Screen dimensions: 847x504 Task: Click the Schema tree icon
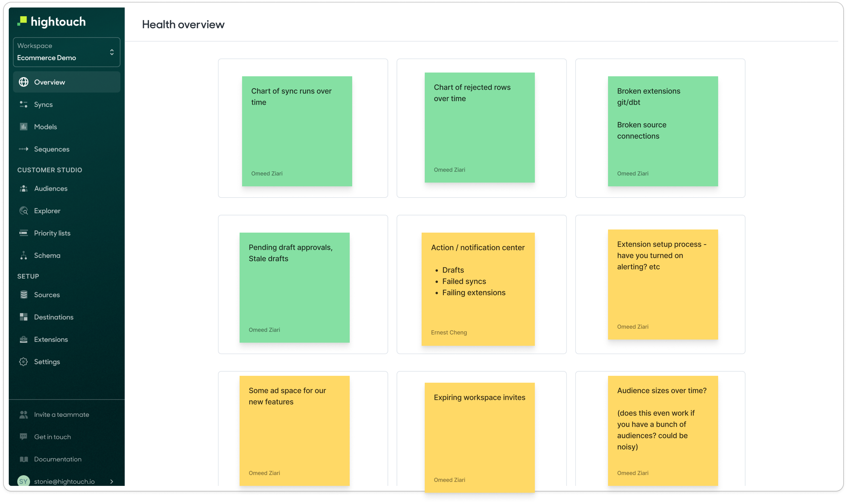point(23,255)
